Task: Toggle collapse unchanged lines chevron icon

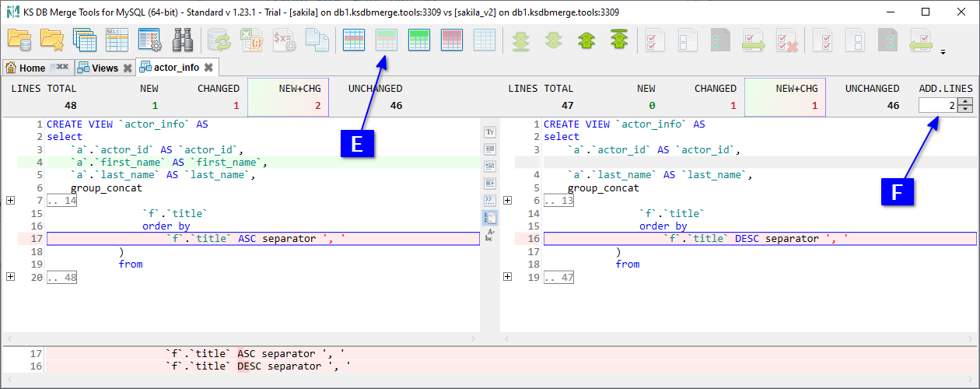Action: click(490, 200)
